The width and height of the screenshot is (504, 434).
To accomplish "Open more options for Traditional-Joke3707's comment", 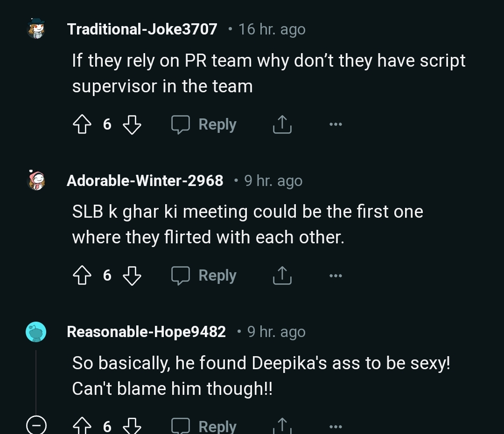I will click(335, 124).
